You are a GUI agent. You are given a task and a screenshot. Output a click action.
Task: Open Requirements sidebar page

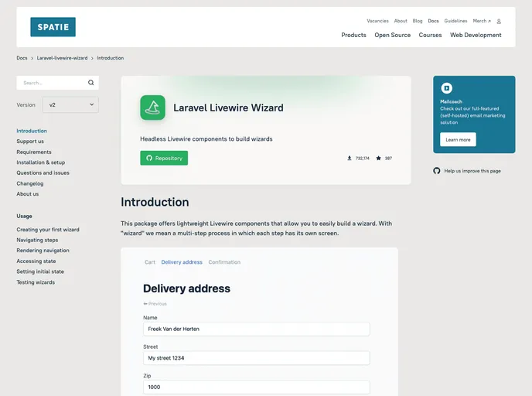[34, 152]
